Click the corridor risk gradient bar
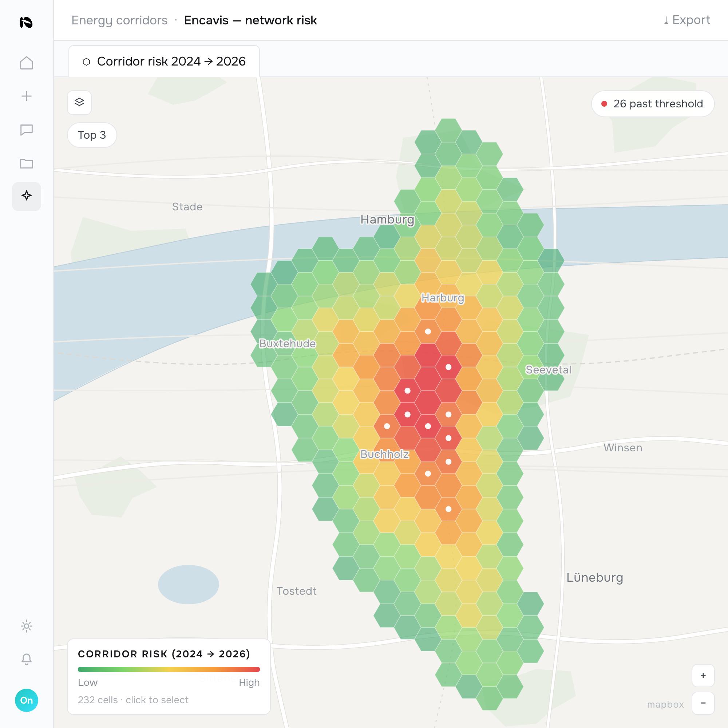Image resolution: width=728 pixels, height=728 pixels. (169, 670)
